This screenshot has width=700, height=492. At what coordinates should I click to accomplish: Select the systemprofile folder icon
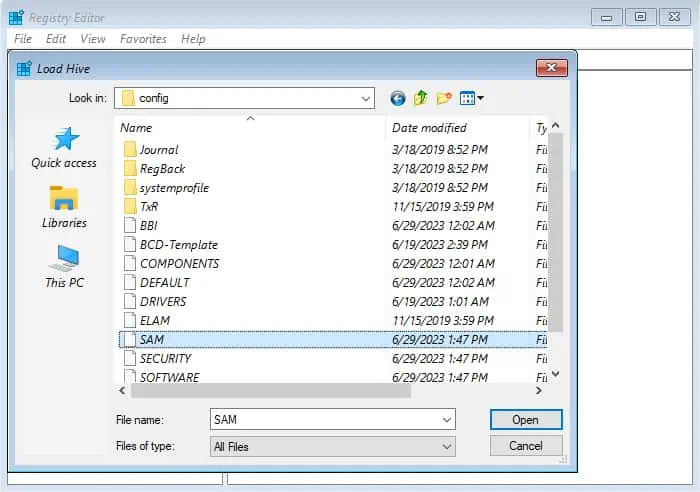130,188
